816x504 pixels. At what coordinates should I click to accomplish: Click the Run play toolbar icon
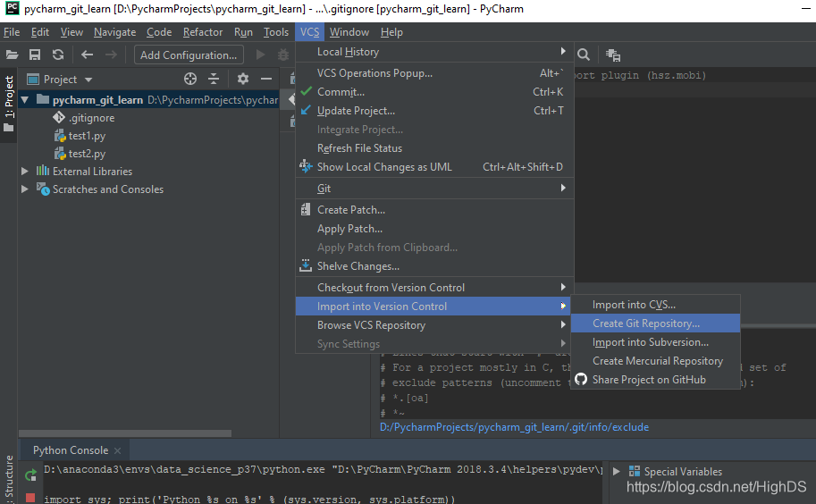pos(261,55)
